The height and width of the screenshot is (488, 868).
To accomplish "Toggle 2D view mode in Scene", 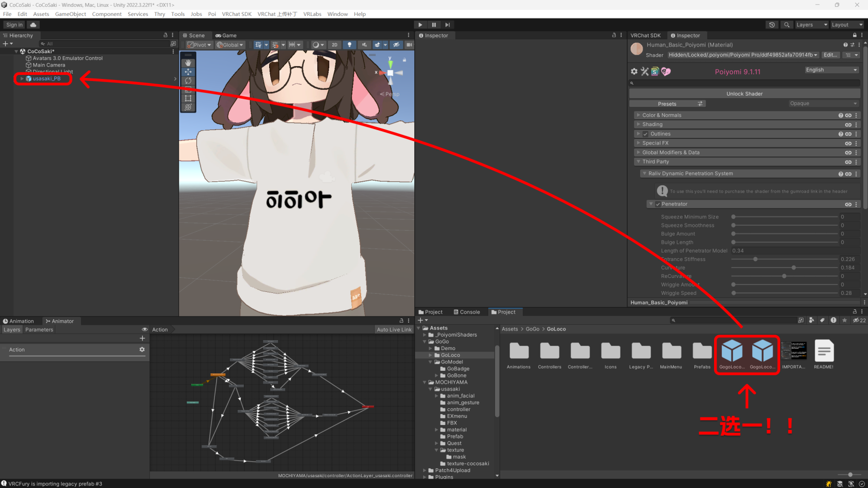I will (x=334, y=45).
